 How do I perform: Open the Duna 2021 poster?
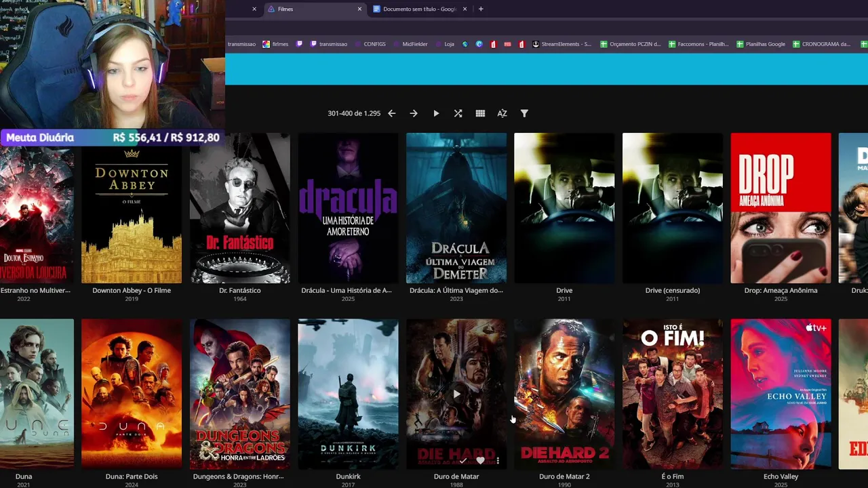(37, 394)
